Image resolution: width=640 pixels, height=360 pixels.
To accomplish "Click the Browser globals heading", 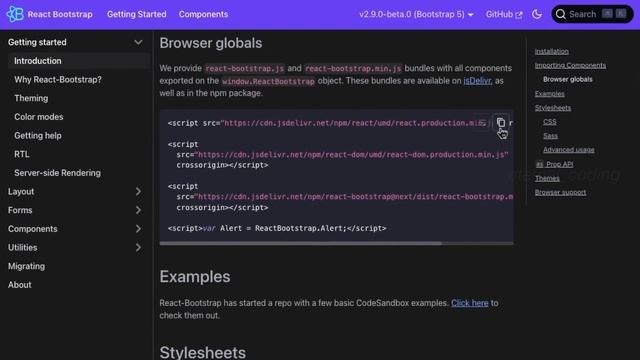I will 211,43.
